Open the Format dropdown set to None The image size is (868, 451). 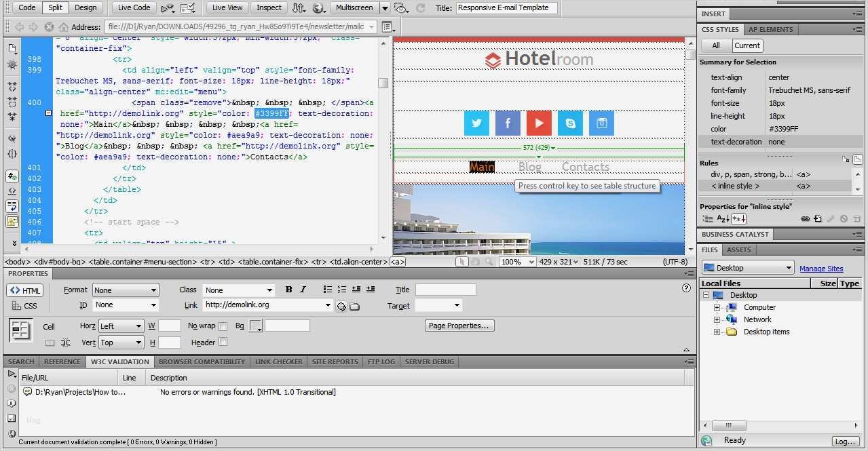pyautogui.click(x=125, y=290)
